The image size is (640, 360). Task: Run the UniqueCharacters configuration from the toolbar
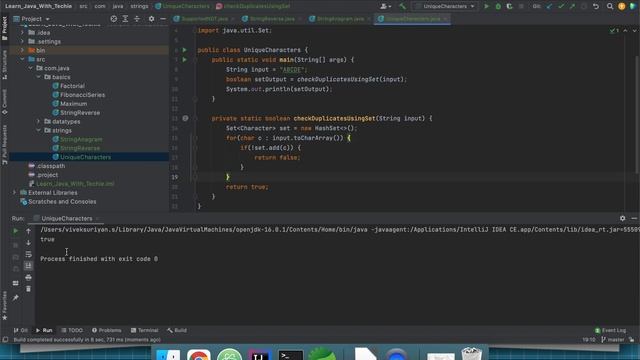[x=486, y=7]
